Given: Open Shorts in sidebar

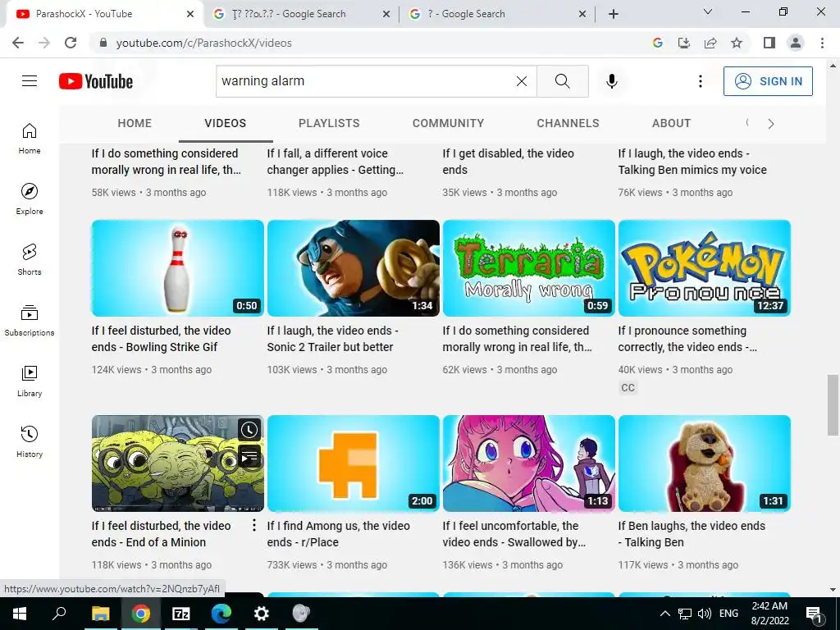Looking at the screenshot, I should (30, 259).
